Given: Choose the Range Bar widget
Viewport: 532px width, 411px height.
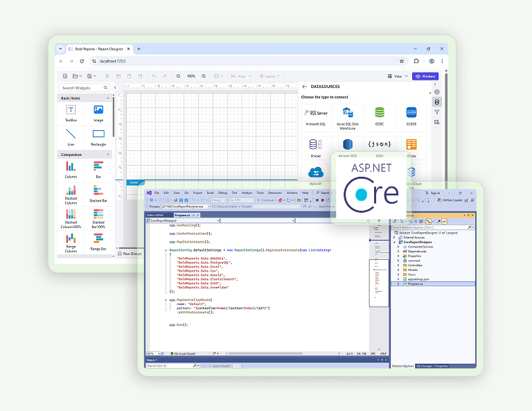Looking at the screenshot, I should point(98,243).
